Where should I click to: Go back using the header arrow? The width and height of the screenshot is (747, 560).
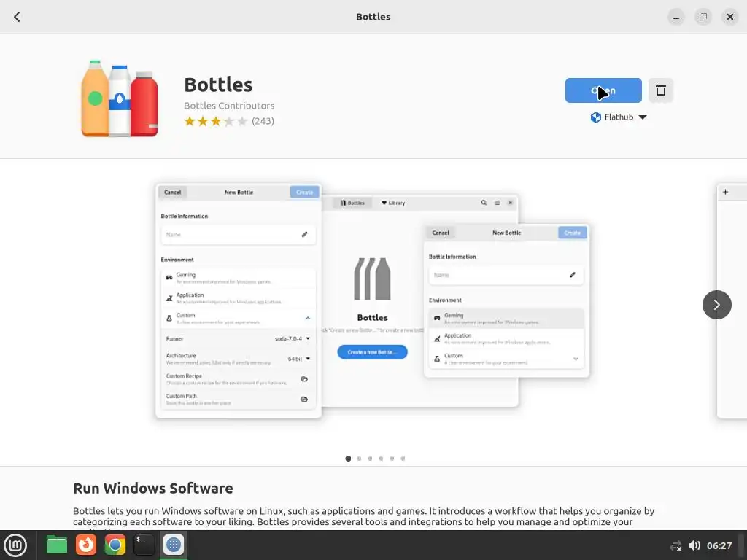[x=18, y=17]
